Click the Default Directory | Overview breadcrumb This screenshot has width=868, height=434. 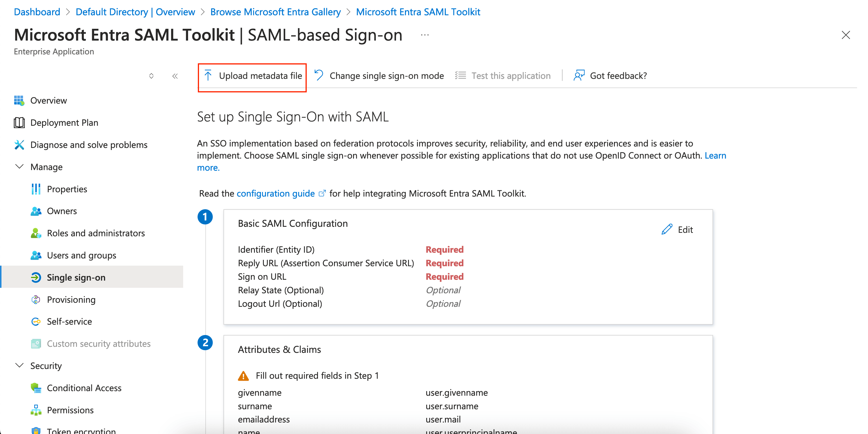(135, 12)
